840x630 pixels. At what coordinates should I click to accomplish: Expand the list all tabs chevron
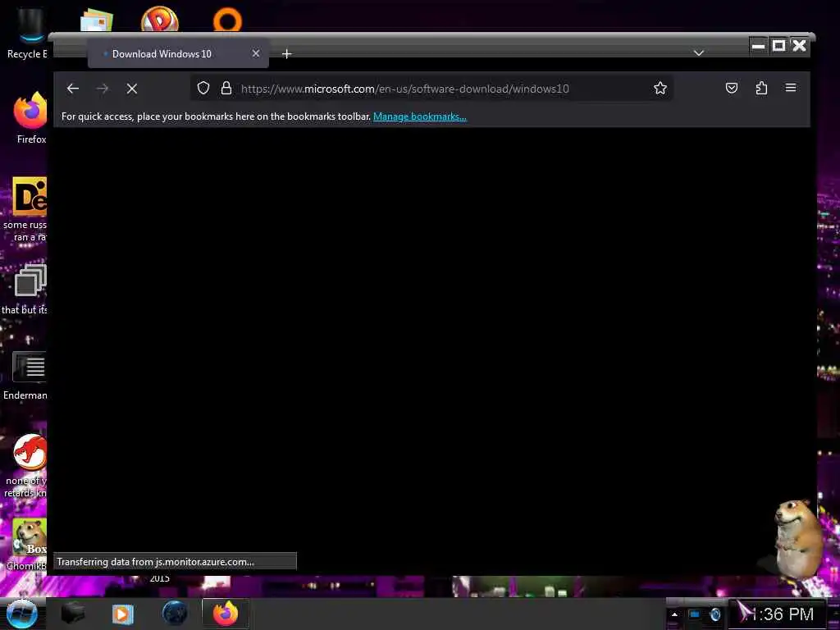pos(698,53)
